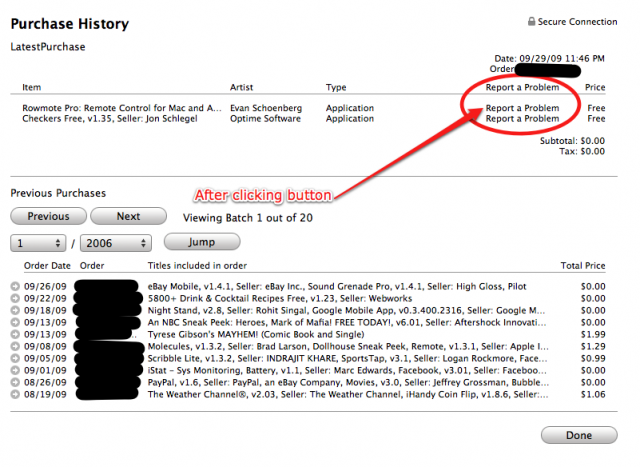
Task: Open arrow icon beside An NBC Sneak Peek order
Action: (x=15, y=322)
